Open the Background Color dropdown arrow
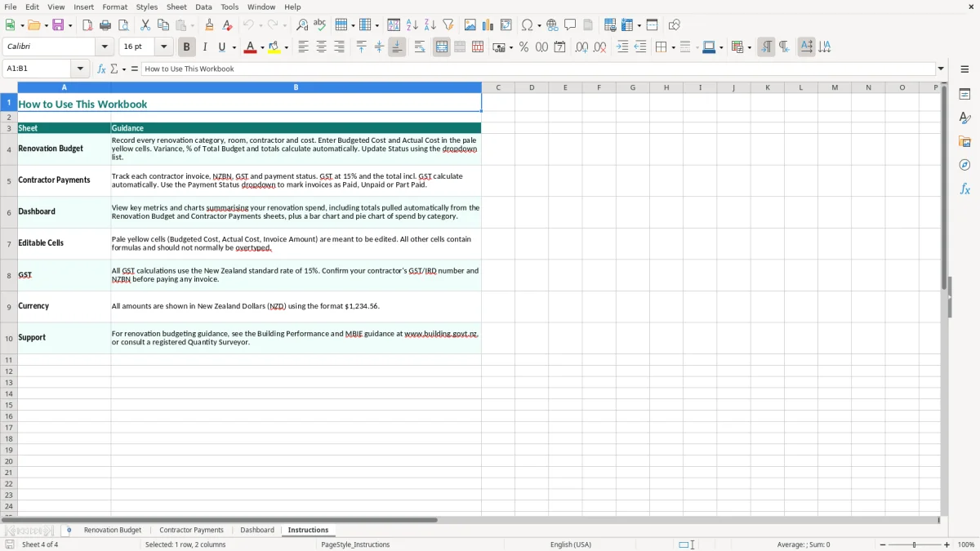Image resolution: width=980 pixels, height=551 pixels. coord(287,47)
